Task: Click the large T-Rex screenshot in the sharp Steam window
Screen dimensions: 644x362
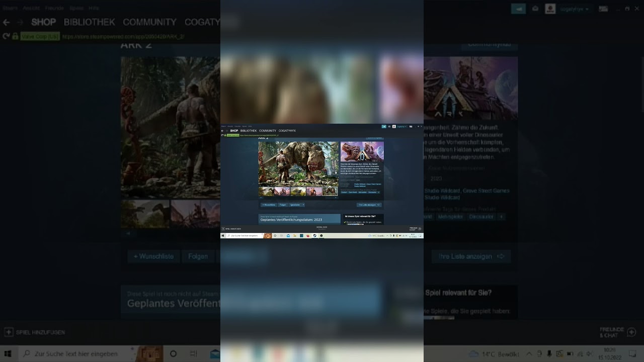Action: (x=298, y=164)
